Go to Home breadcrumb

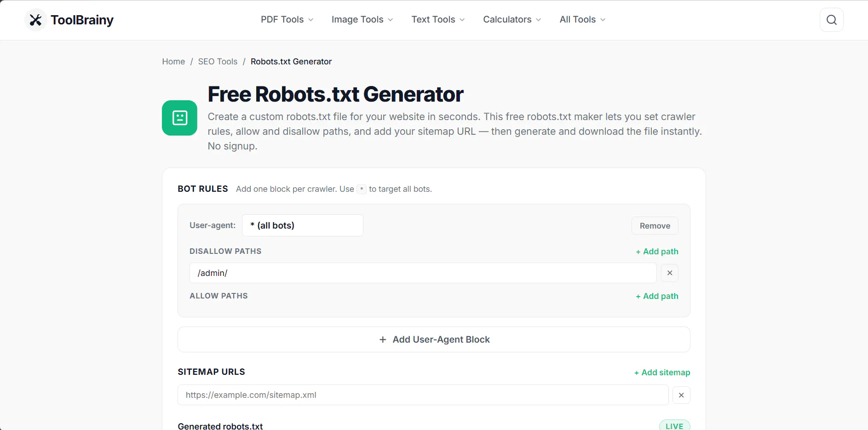pyautogui.click(x=173, y=62)
